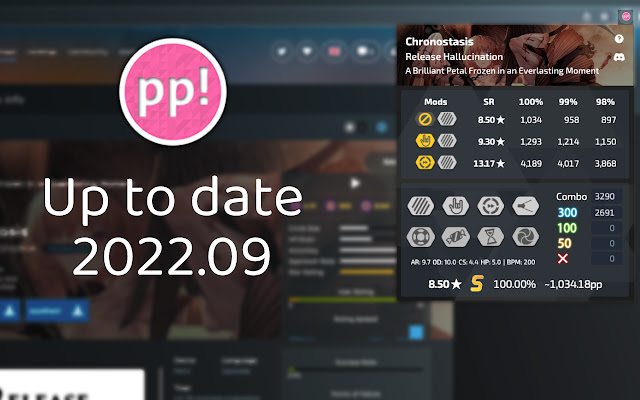This screenshot has width=640, height=400.
Task: Open the help question mark icon
Action: point(619,39)
